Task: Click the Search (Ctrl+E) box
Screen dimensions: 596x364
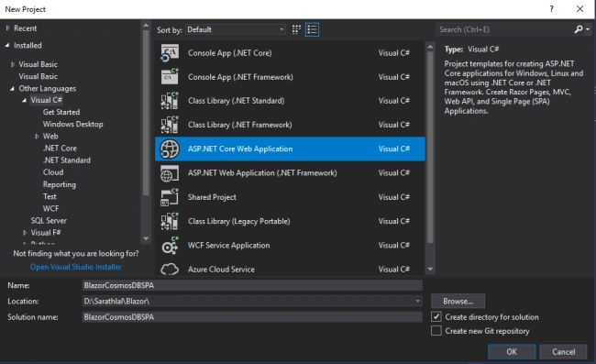Action: 505,29
